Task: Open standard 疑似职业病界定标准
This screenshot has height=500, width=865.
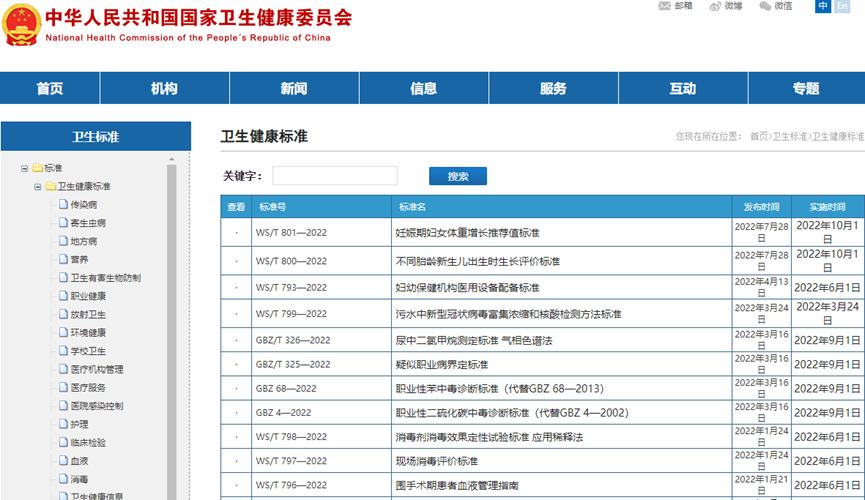Action: point(441,365)
